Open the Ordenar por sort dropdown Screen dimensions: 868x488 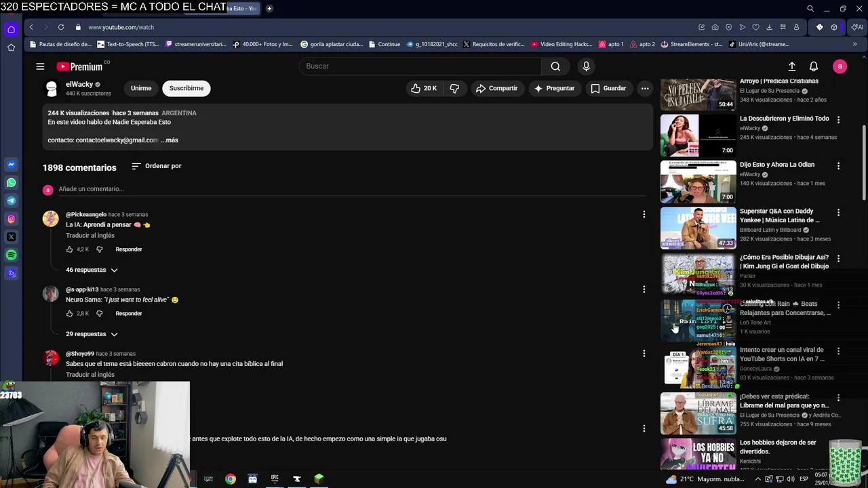click(157, 166)
